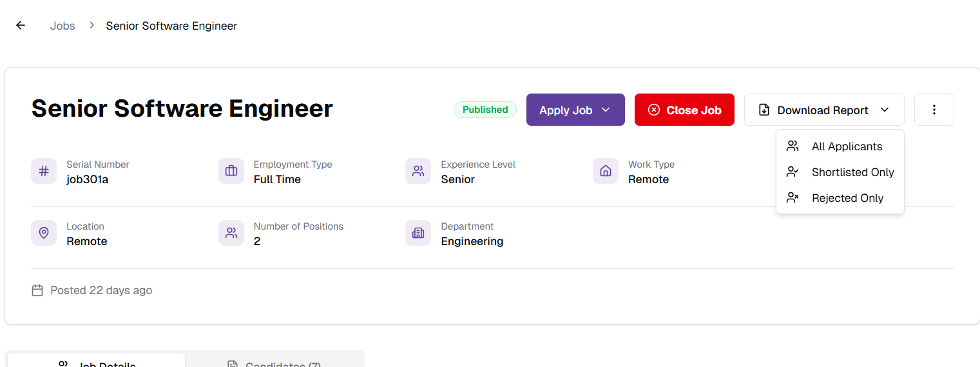Image resolution: width=980 pixels, height=367 pixels.
Task: Click the Department building icon
Action: point(418,233)
